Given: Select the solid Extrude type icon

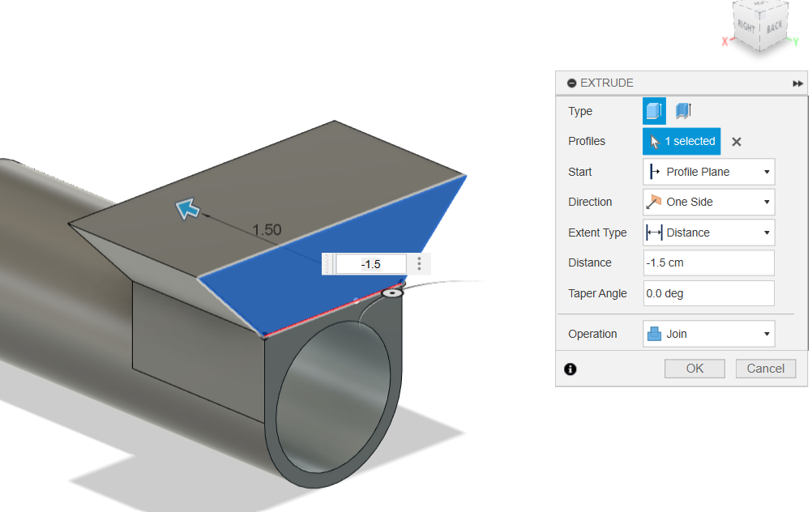Looking at the screenshot, I should click(654, 111).
